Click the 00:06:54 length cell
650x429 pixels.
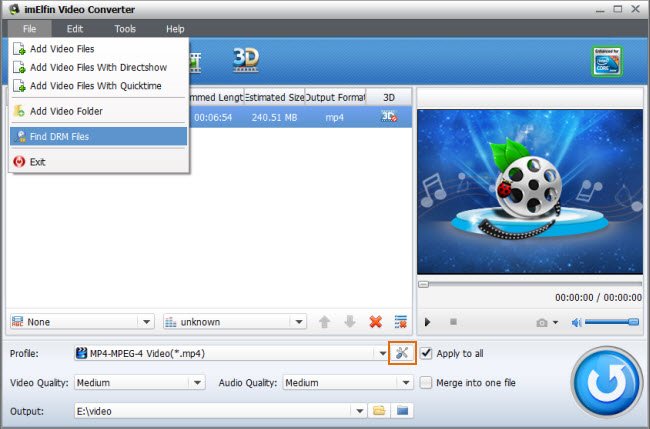(213, 117)
